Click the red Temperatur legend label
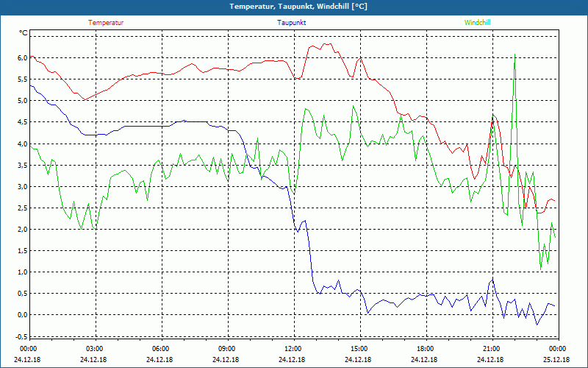The height and width of the screenshot is (368, 588). tap(106, 23)
